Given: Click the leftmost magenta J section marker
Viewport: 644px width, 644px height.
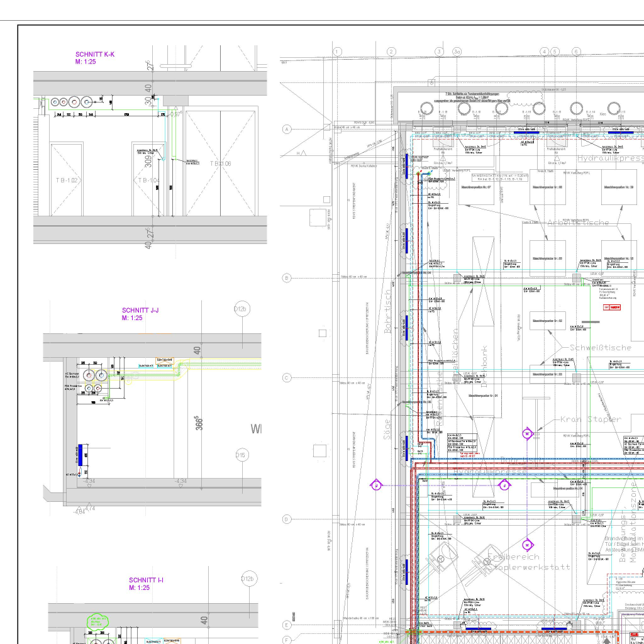Looking at the screenshot, I should [x=375, y=485].
